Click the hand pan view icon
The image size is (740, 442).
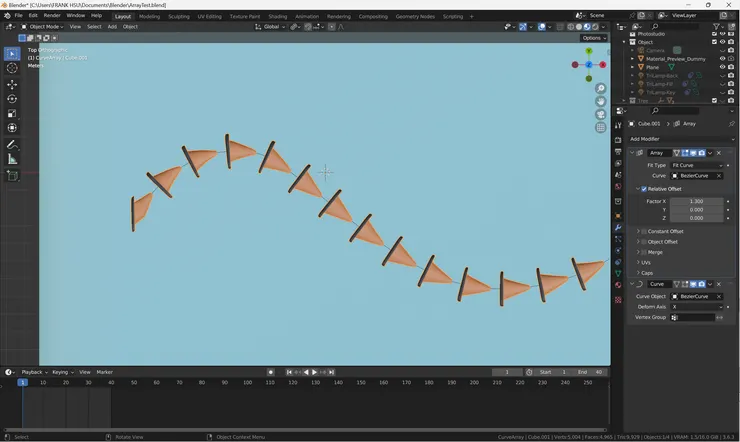click(600, 101)
